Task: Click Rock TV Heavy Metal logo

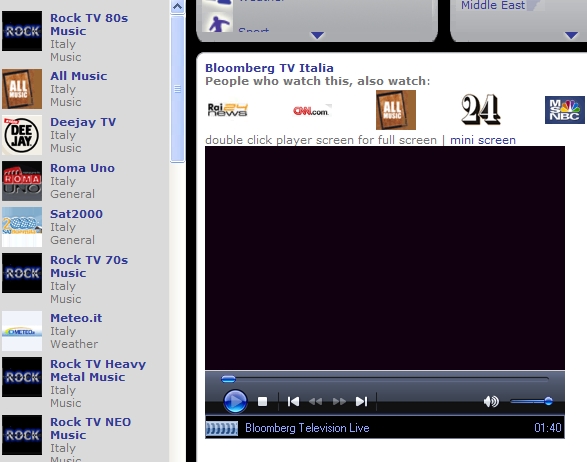Action: [22, 377]
